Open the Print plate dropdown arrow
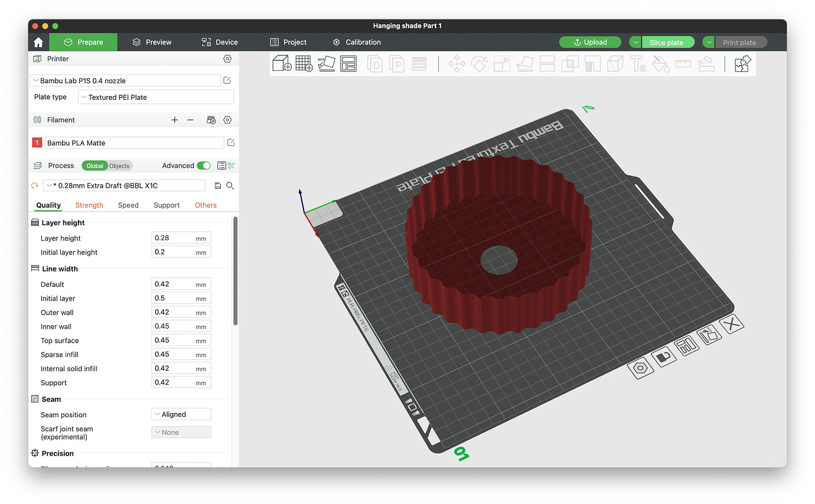Viewport: 815px width, 504px height. pos(709,42)
